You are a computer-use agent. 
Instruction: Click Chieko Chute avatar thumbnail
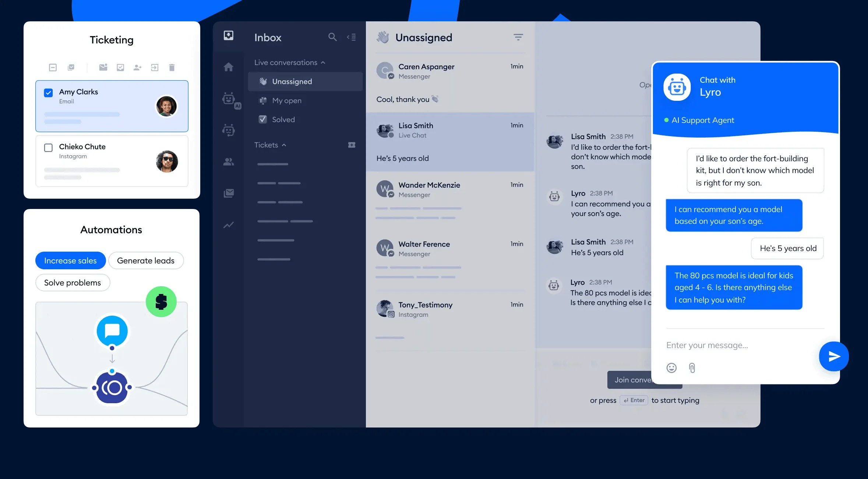(167, 161)
